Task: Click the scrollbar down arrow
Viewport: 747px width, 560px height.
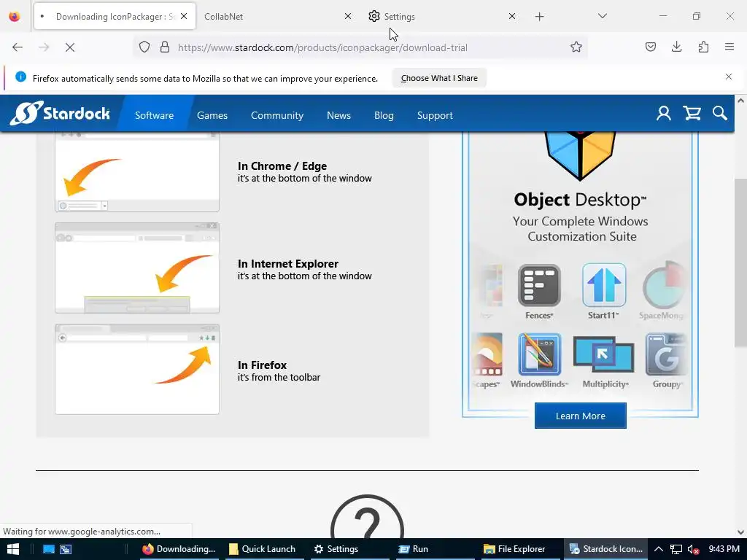Action: coord(740,532)
